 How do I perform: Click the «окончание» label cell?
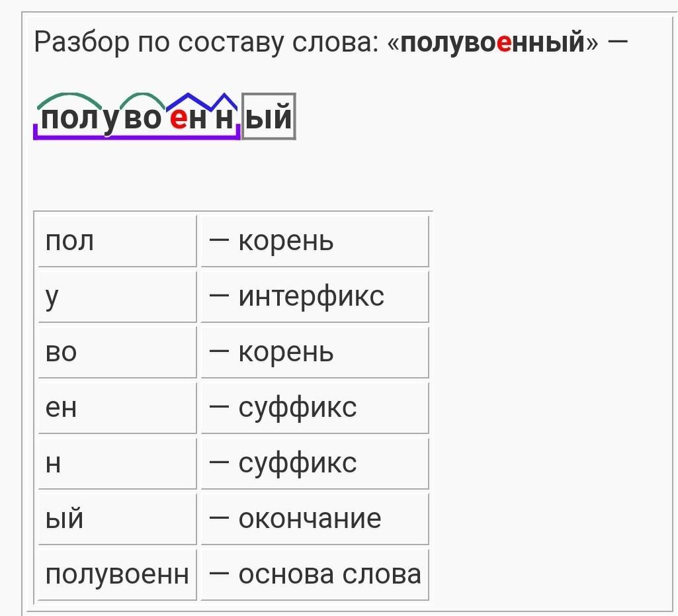(x=315, y=519)
